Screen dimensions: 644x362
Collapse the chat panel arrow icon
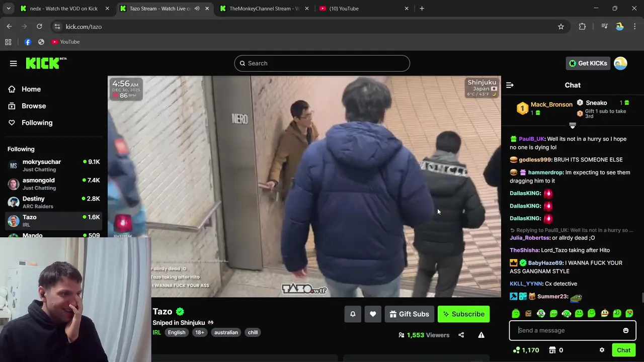click(x=510, y=85)
